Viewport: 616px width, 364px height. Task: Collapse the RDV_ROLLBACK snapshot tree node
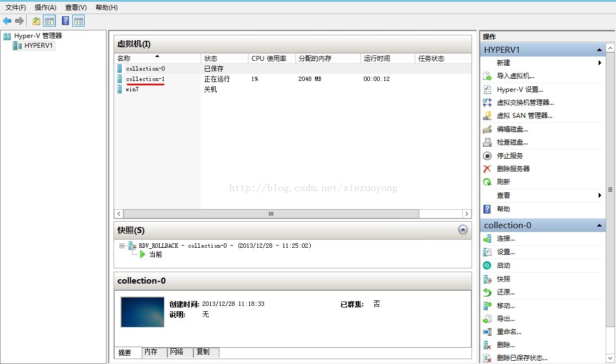click(x=122, y=246)
